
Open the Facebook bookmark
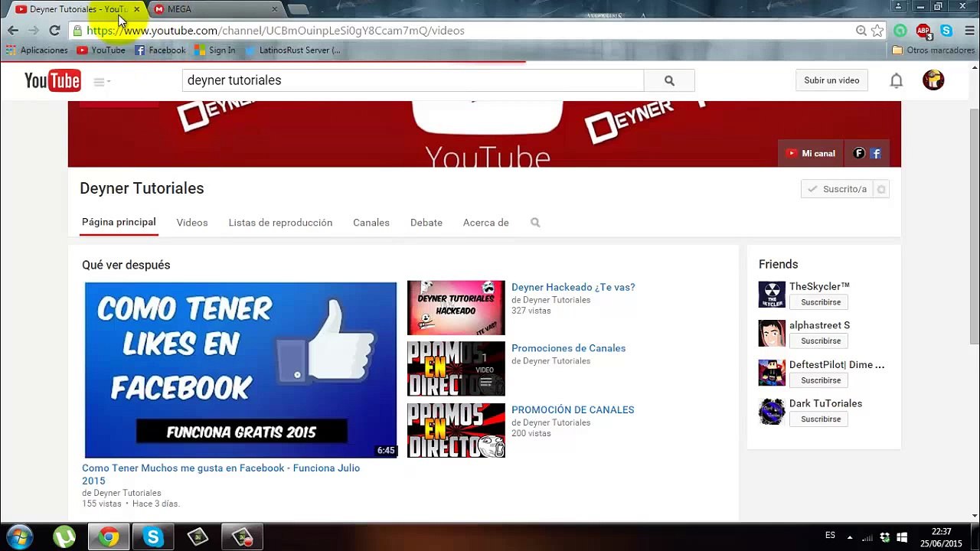click(160, 51)
